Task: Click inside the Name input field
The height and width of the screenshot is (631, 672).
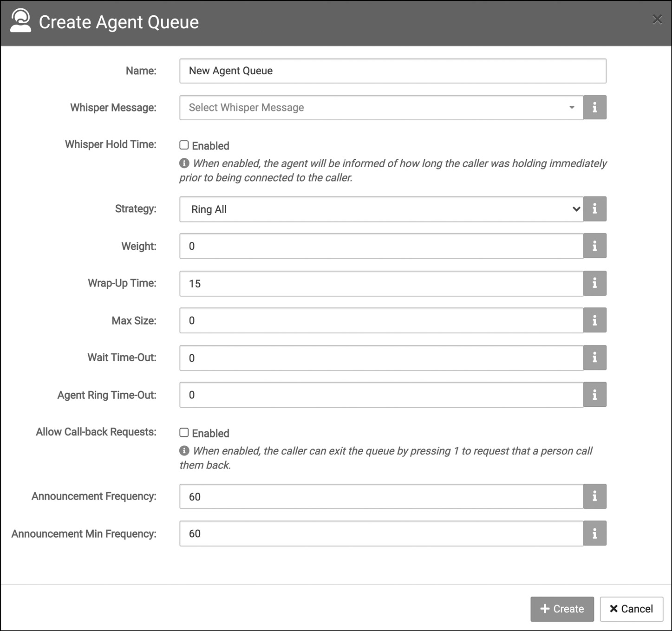Action: pyautogui.click(x=393, y=71)
